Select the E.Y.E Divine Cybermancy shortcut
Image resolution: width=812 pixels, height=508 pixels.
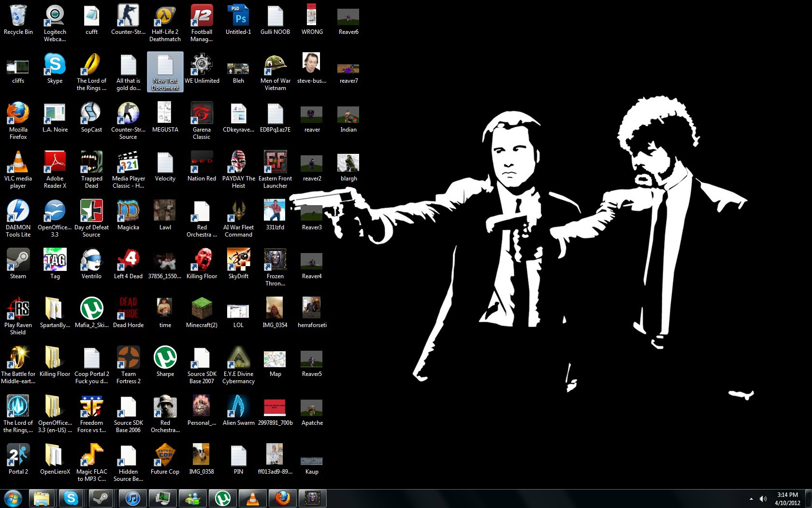coord(238,365)
